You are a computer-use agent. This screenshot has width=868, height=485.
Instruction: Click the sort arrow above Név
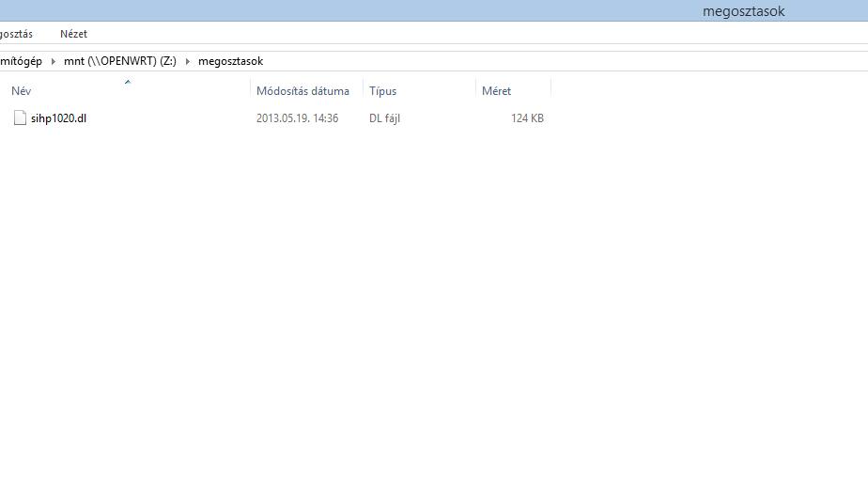click(128, 82)
